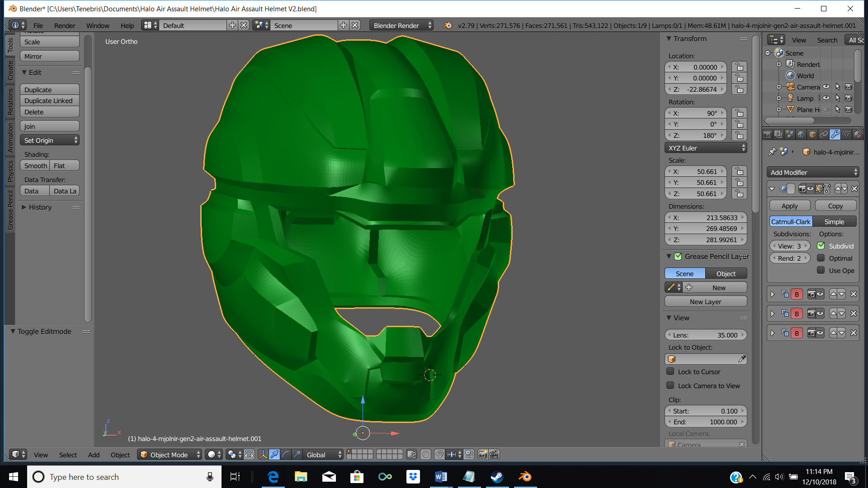Enable the Lock Camera to View checkbox

[x=670, y=385]
